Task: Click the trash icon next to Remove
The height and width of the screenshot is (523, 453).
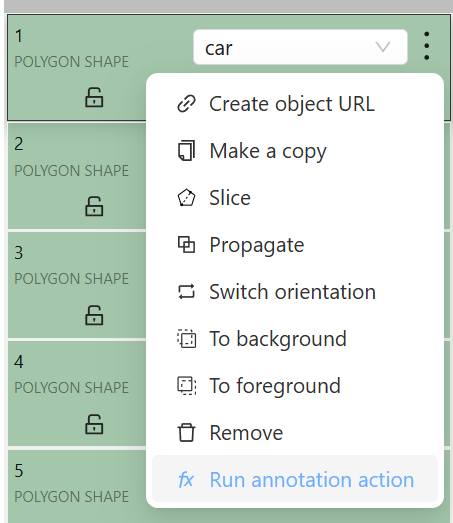Action: pyautogui.click(x=186, y=433)
